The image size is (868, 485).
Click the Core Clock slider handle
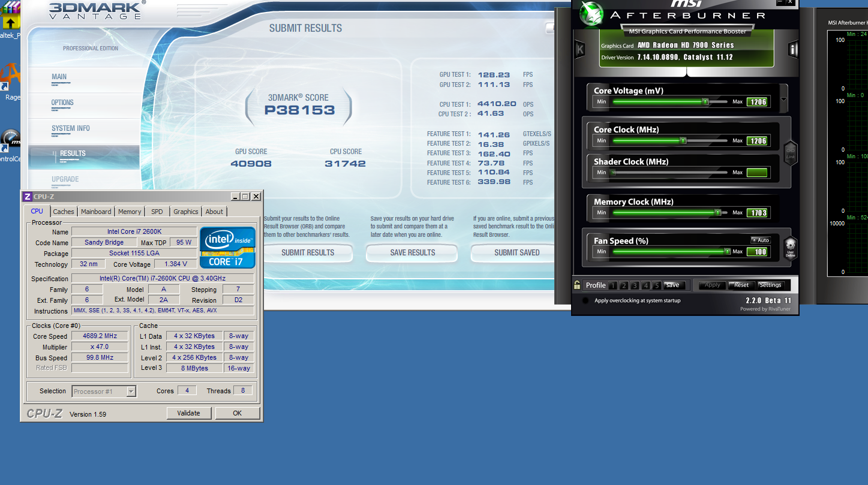683,141
